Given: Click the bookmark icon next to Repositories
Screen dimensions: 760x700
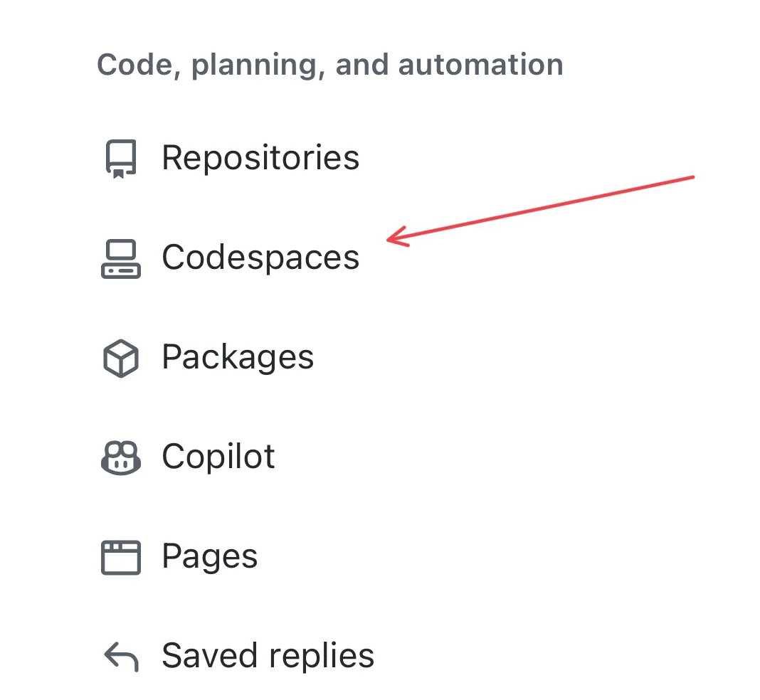Looking at the screenshot, I should (120, 158).
